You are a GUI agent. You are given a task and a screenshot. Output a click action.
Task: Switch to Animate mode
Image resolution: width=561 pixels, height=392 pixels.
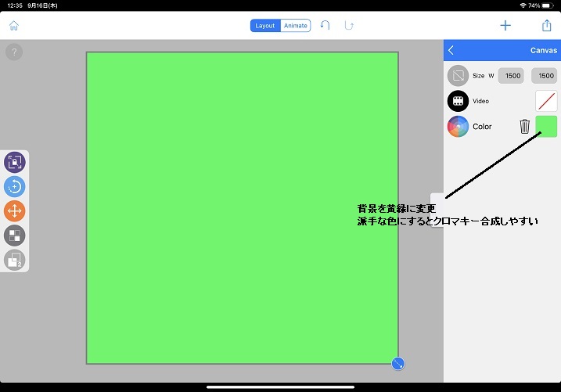pos(296,26)
